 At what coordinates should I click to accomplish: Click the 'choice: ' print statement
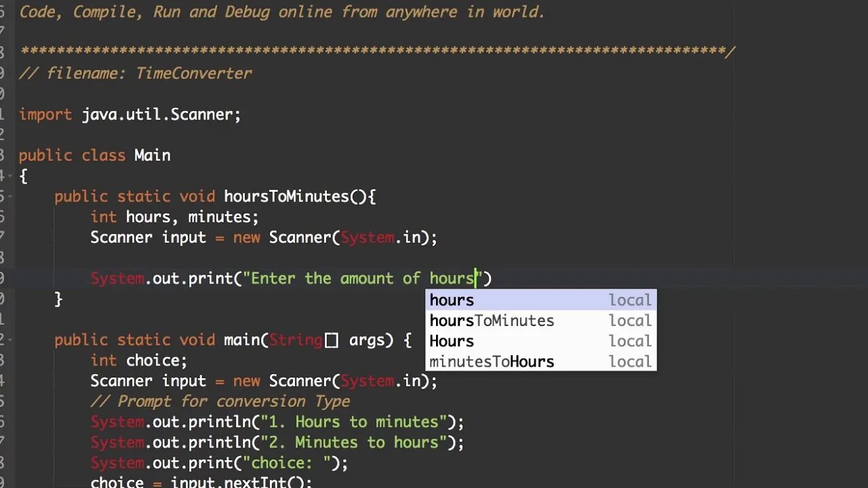click(219, 463)
